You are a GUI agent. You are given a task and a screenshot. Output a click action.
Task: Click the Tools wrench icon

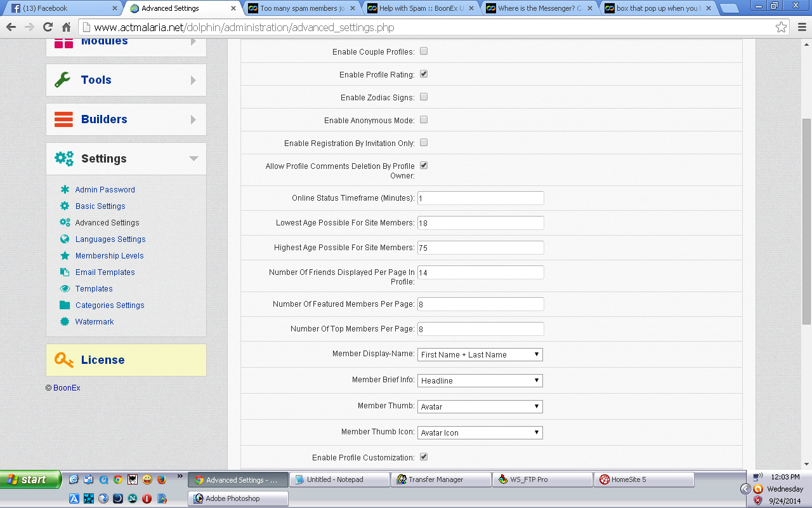[x=63, y=80]
